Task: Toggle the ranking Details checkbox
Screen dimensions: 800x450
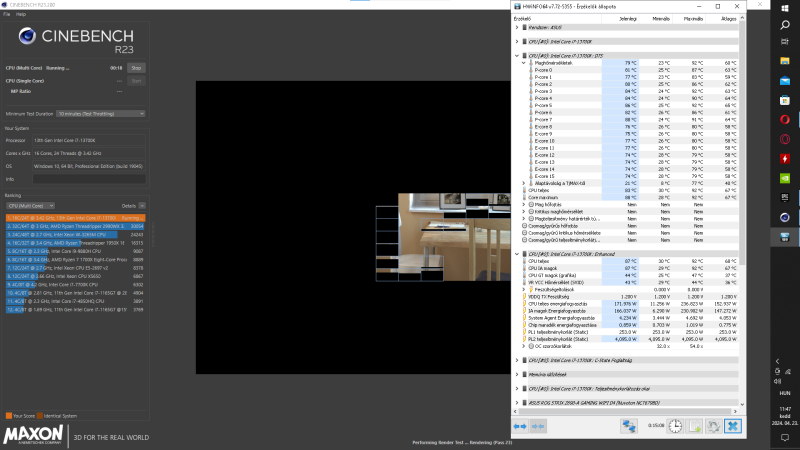Action: (x=142, y=206)
